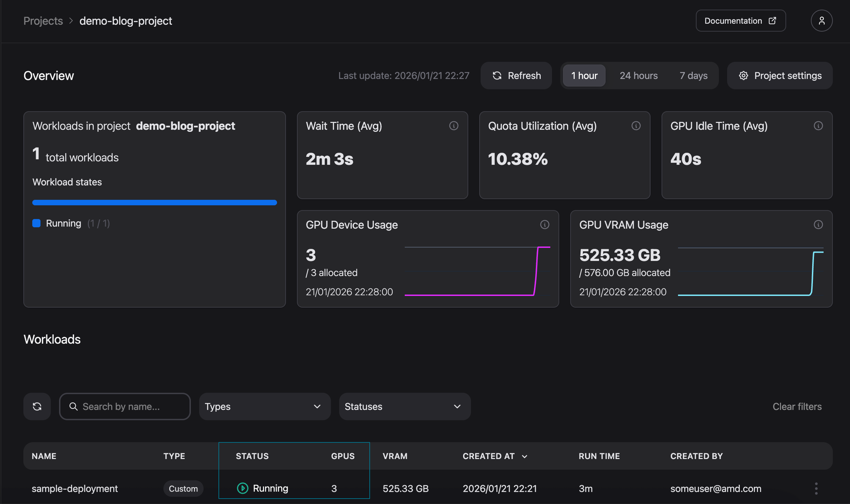Switch the time range to 7 days
This screenshot has height=504, width=850.
pos(693,75)
